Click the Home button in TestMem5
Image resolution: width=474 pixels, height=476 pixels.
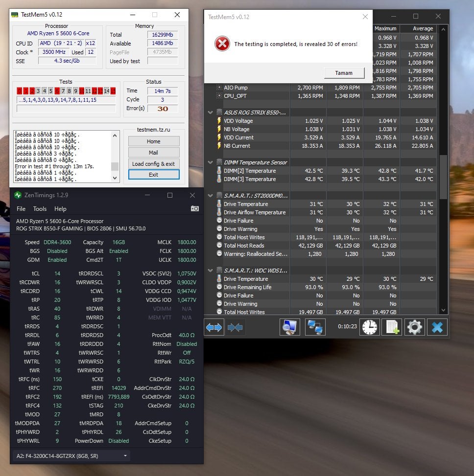154,141
